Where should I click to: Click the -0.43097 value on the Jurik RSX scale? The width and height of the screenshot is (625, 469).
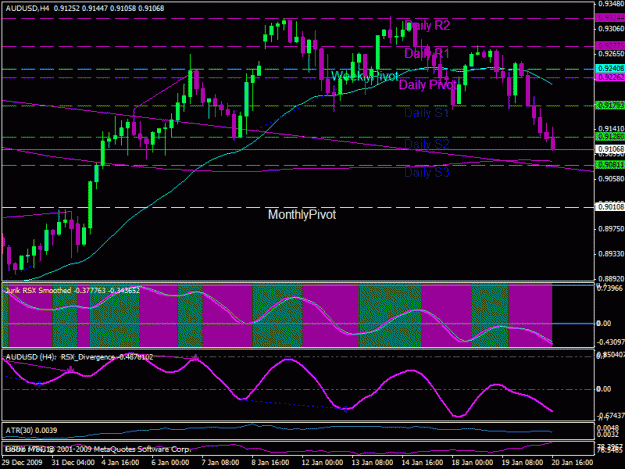[610, 342]
